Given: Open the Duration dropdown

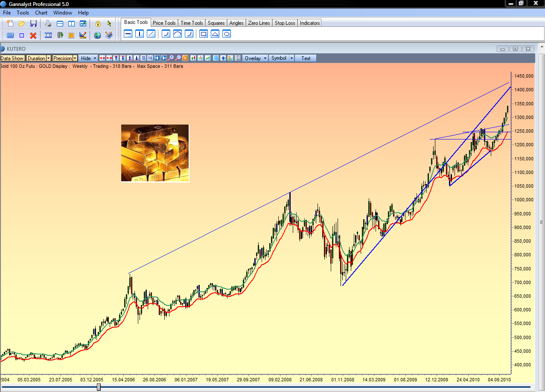Looking at the screenshot, I should tap(38, 58).
